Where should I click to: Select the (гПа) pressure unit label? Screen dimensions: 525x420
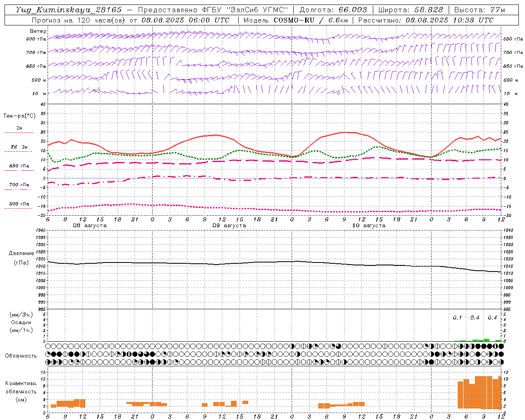[21, 262]
